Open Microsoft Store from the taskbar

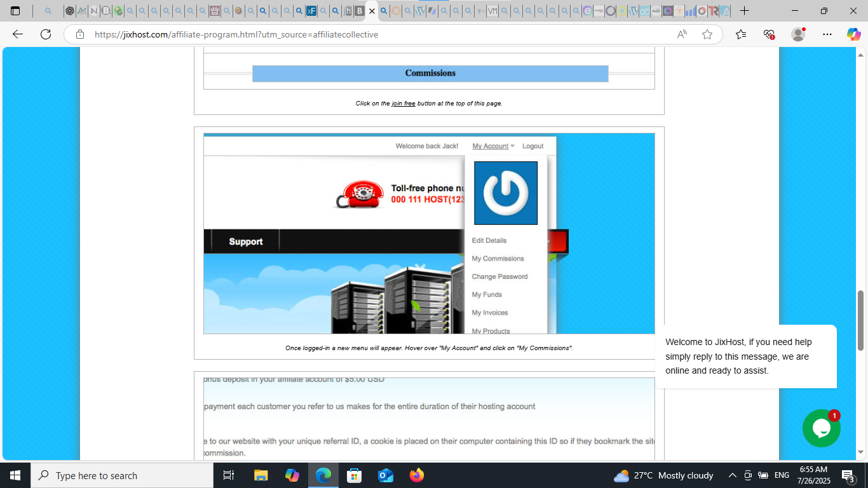tap(355, 475)
